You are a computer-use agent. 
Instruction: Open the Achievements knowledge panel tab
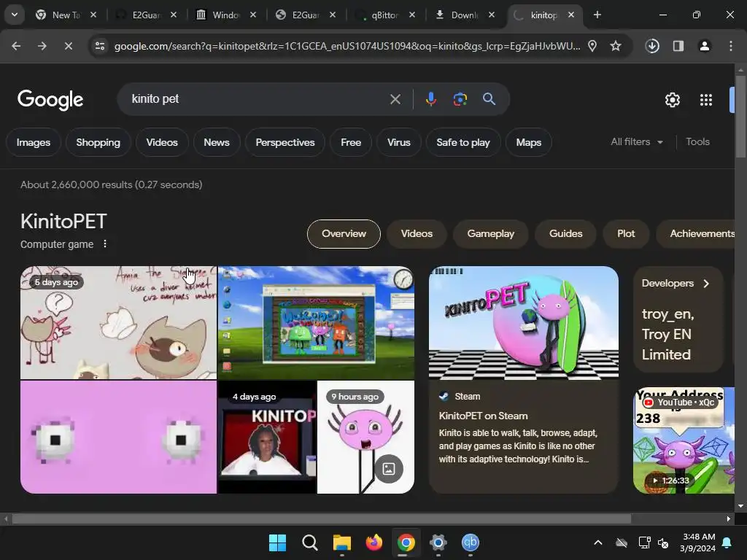696,234
